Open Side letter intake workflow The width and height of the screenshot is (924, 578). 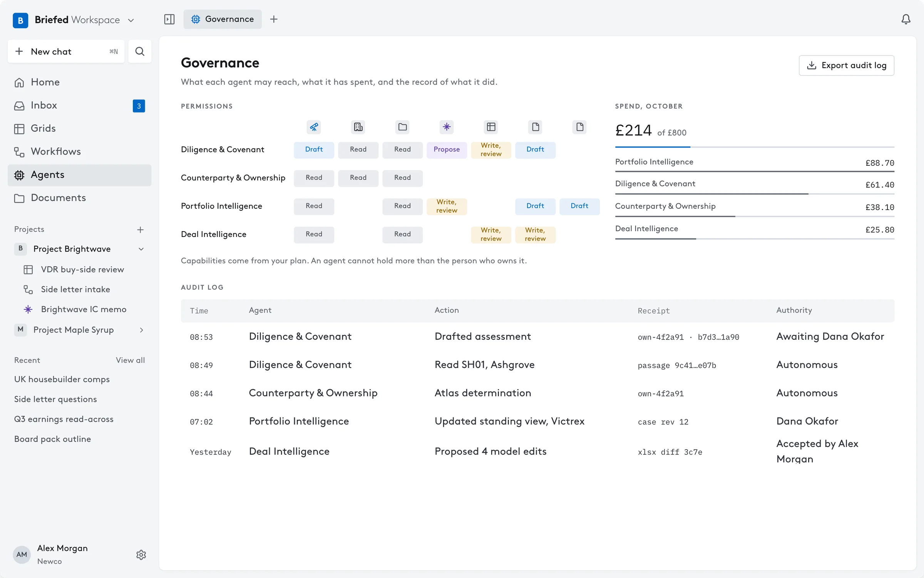coord(79,289)
